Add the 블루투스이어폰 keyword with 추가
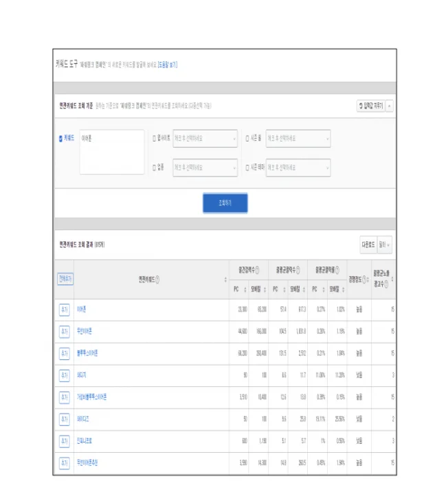 point(65,353)
